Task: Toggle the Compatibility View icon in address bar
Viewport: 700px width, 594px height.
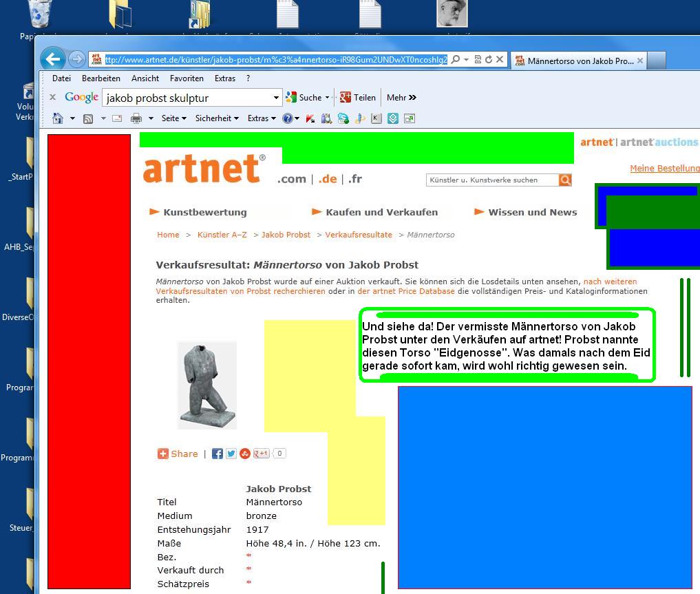Action: [478, 59]
